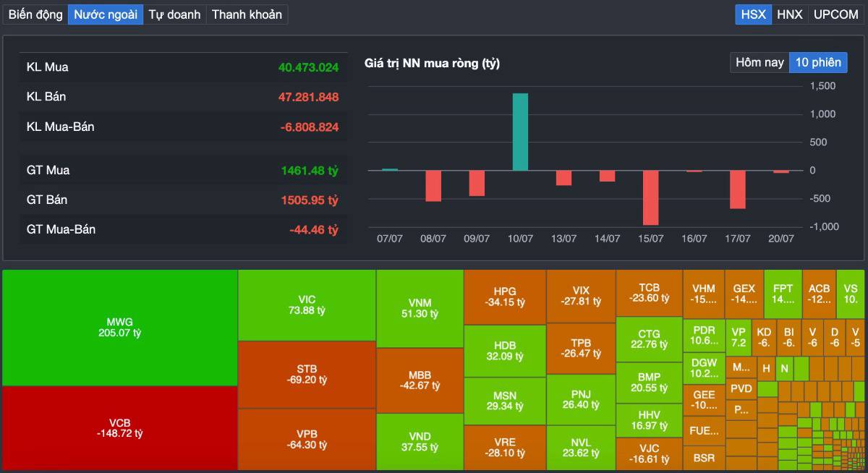The height and width of the screenshot is (473, 868).
Task: Select the PNJ 26.40 tỷ tile
Action: (581, 399)
